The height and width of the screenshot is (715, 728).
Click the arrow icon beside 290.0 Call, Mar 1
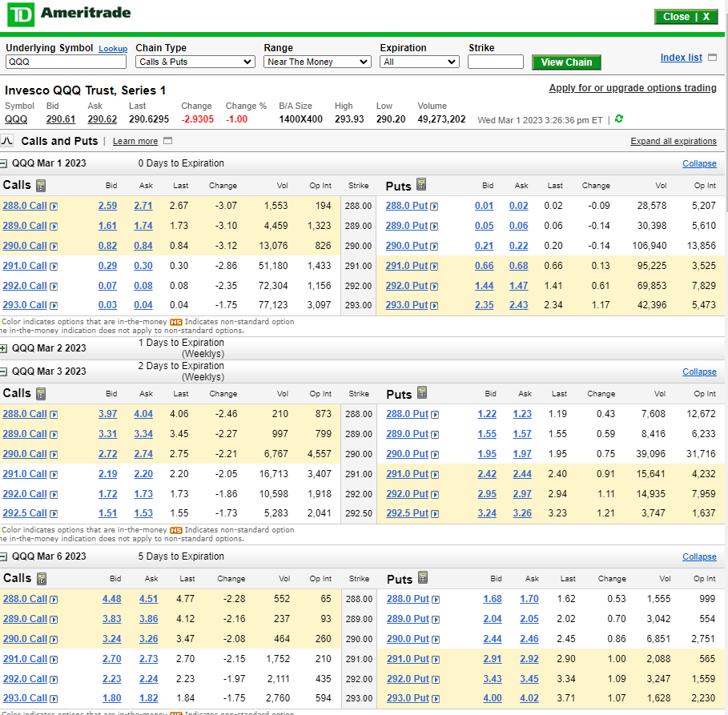54,247
